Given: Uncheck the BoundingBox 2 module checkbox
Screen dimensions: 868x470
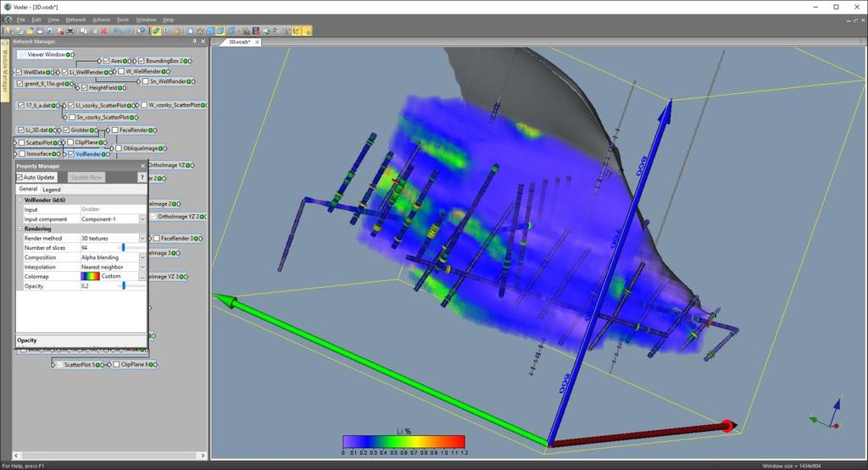Looking at the screenshot, I should [142, 61].
